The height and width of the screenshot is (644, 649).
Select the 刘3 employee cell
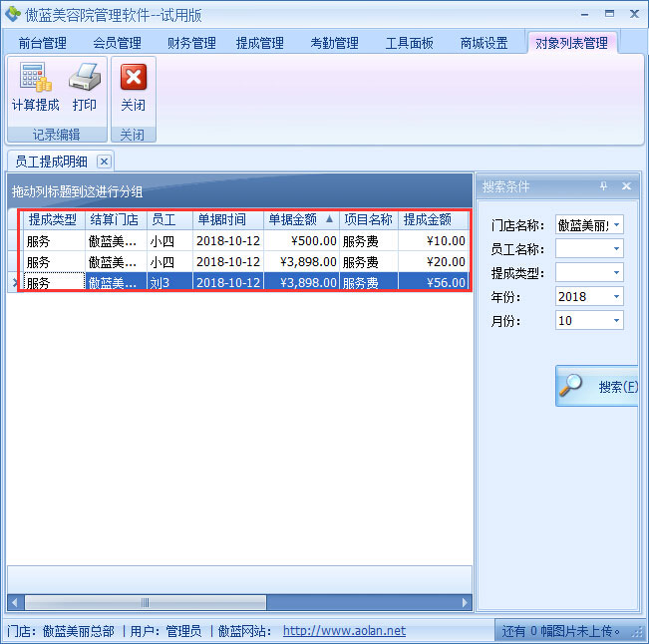(170, 282)
